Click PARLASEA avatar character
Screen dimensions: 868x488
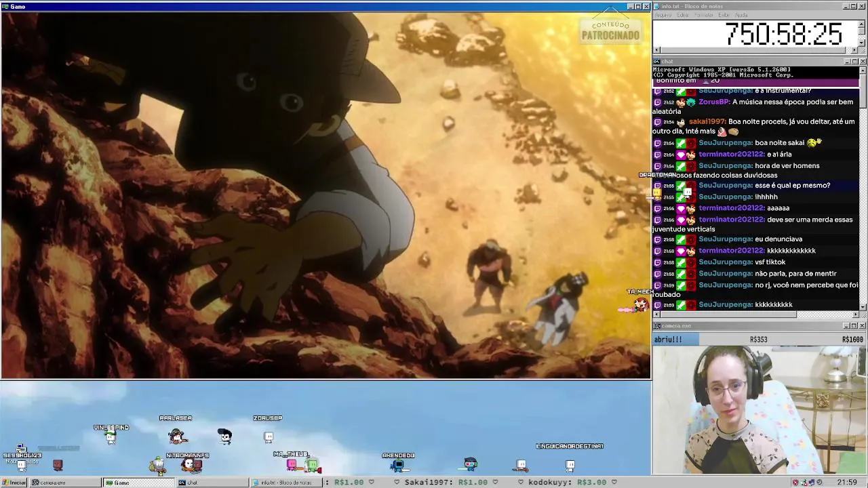click(x=177, y=436)
